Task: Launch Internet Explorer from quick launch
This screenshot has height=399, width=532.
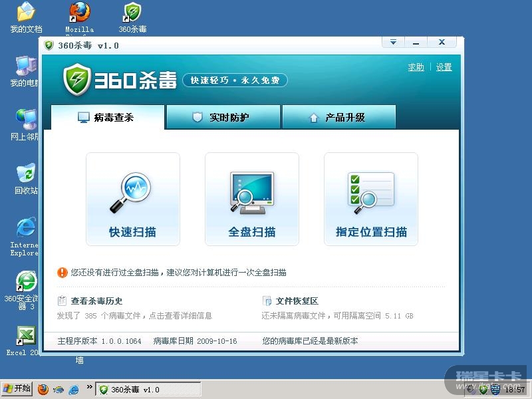Action: [x=74, y=389]
